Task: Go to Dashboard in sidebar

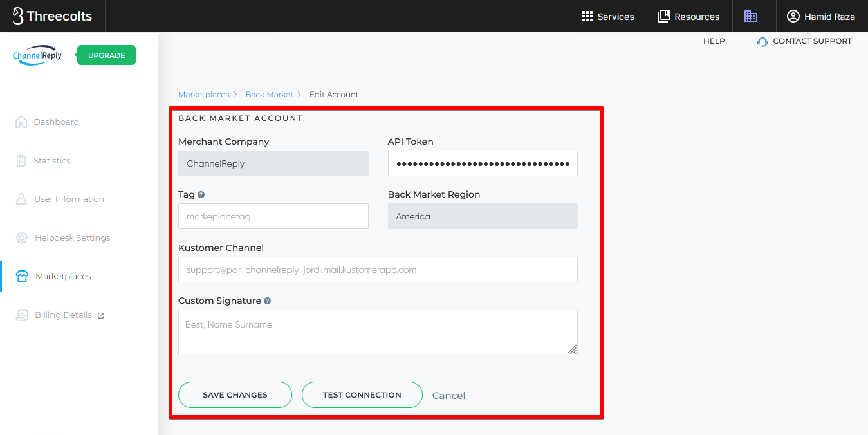Action: pos(56,122)
